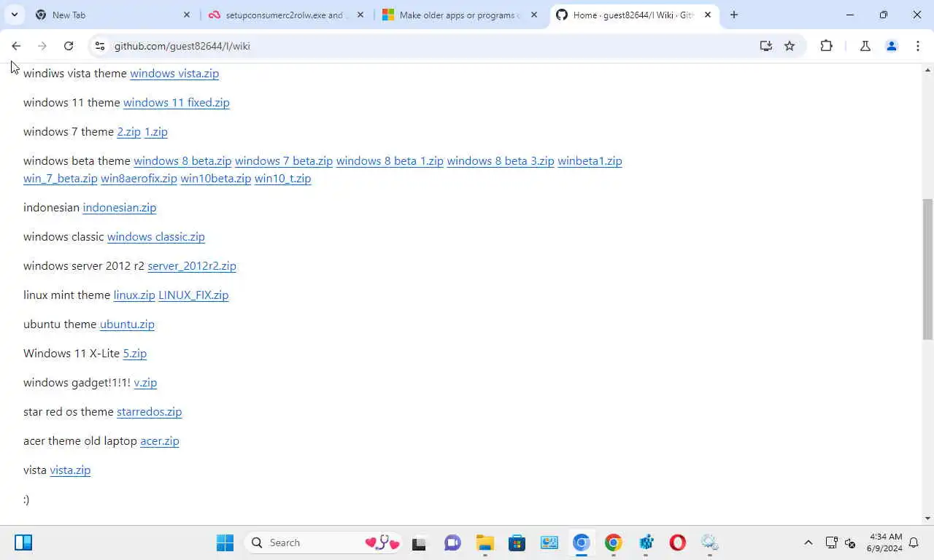The image size is (934, 560).
Task: Switch to setupconsumerc2rolw.exe tab
Action: pos(287,15)
